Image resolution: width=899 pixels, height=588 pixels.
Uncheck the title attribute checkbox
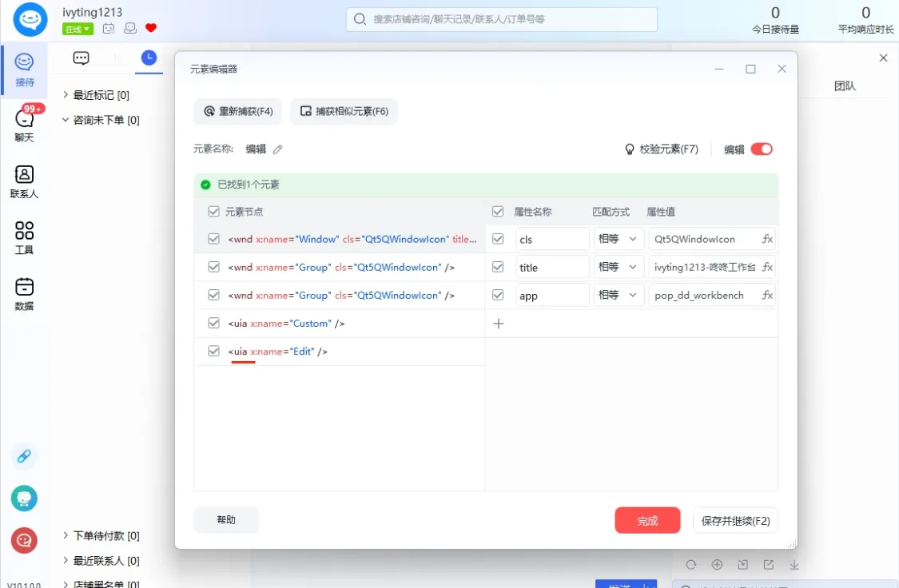[499, 267]
